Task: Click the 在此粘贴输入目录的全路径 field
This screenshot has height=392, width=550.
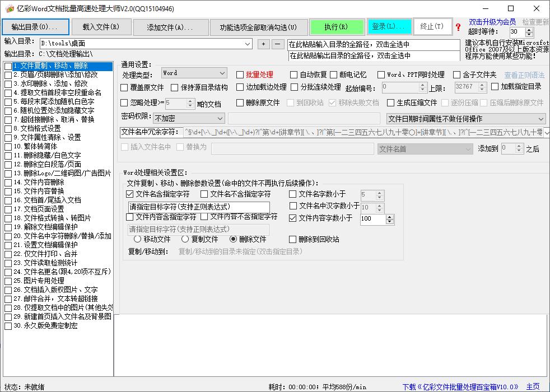Action: tap(374, 45)
